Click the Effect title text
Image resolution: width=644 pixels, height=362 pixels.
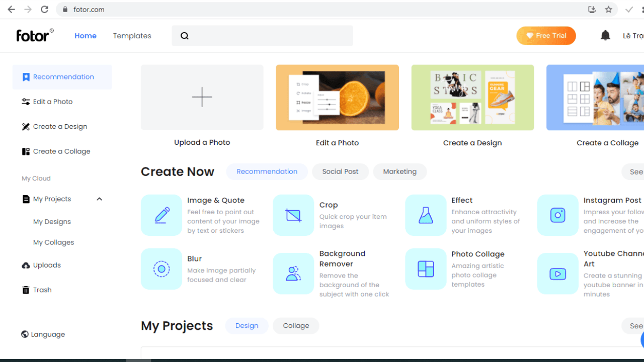(x=462, y=200)
